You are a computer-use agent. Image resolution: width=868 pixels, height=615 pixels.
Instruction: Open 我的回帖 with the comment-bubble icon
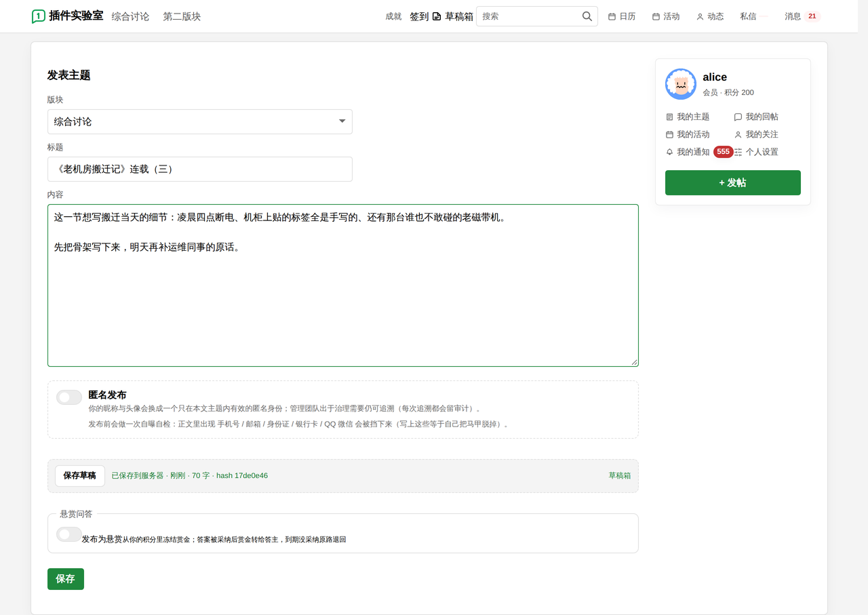tap(738, 117)
